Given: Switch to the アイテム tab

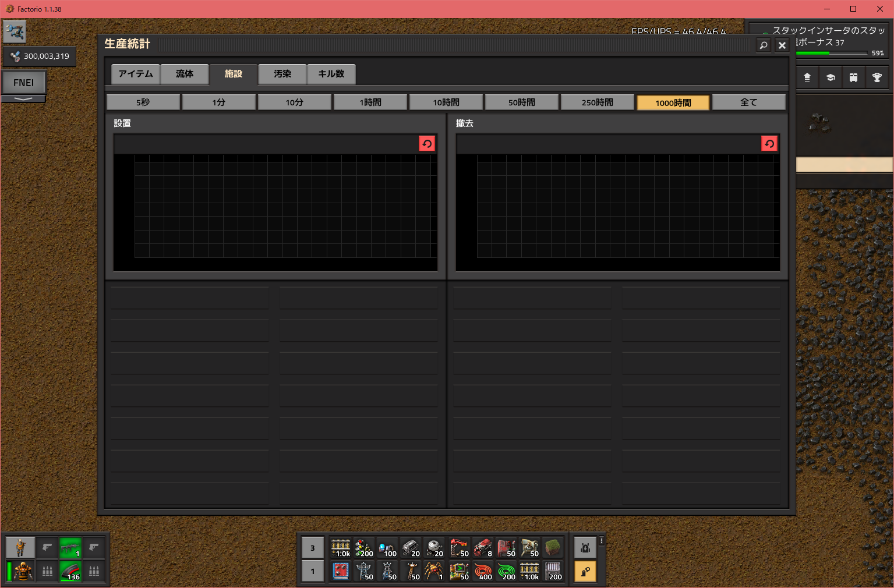Looking at the screenshot, I should tap(136, 74).
